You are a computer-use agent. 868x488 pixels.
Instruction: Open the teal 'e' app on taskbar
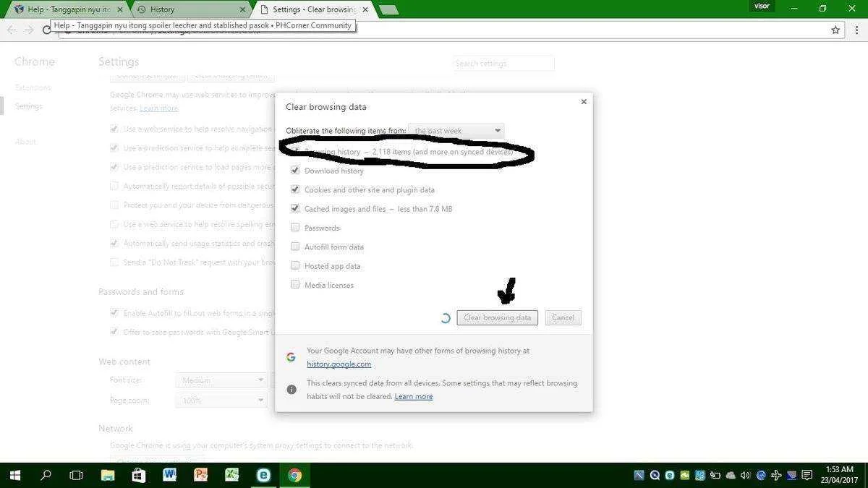263,475
